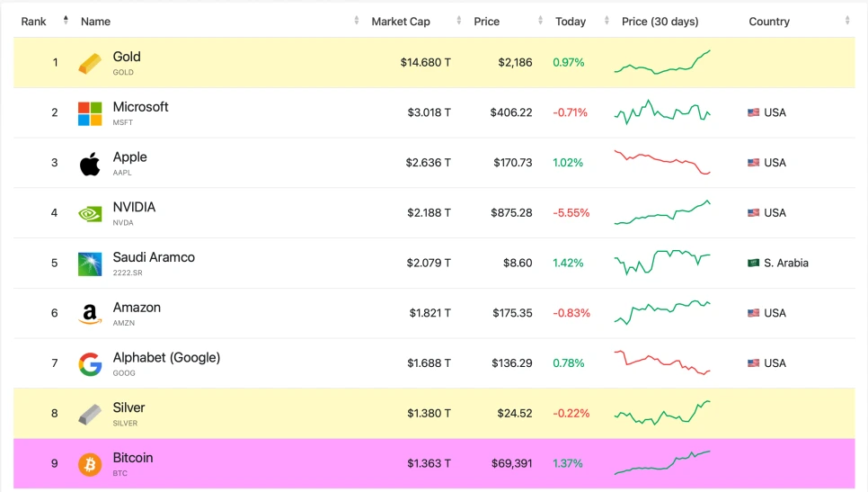Click the NVIDIA logo icon
The height and width of the screenshot is (492, 868).
[x=90, y=214]
